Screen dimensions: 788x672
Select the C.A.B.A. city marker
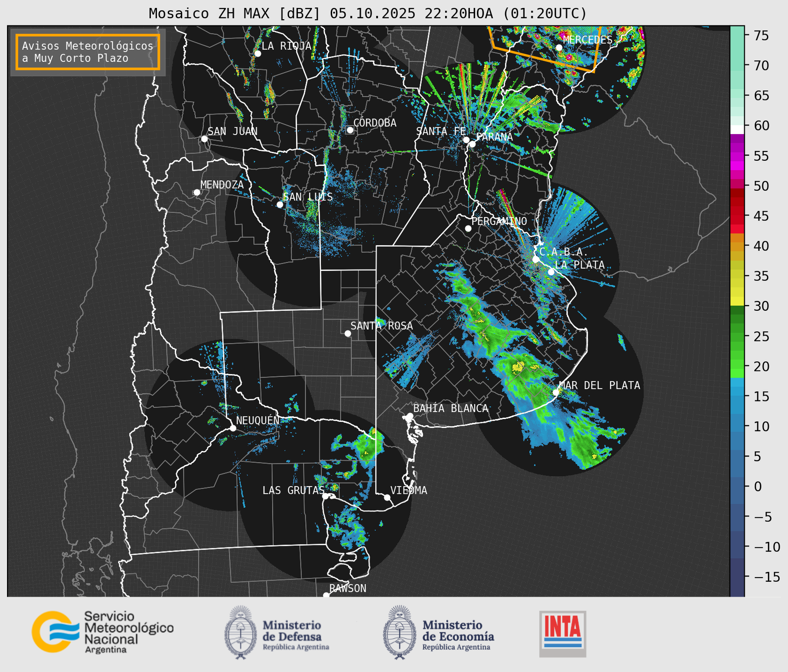pyautogui.click(x=536, y=259)
